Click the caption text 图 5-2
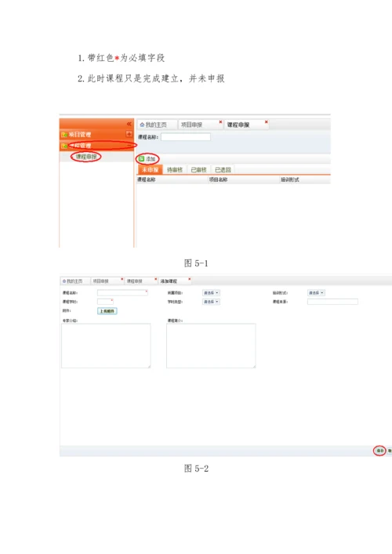392x554 pixels. 196,469
